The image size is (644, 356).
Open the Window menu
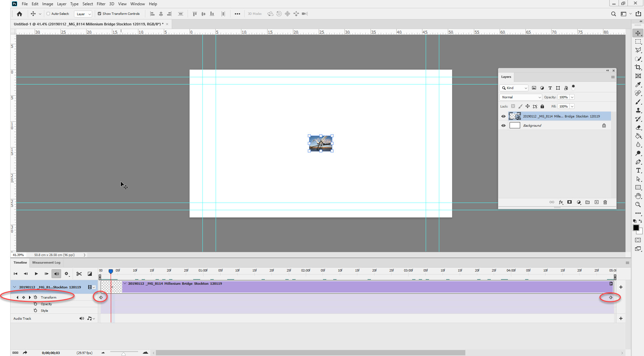pyautogui.click(x=137, y=4)
